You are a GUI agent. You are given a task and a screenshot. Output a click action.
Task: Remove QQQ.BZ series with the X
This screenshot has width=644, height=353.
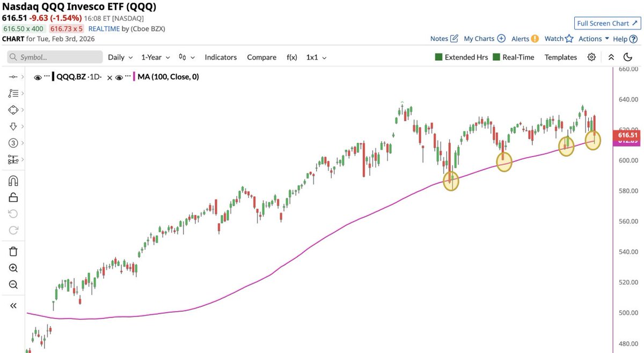click(x=109, y=78)
